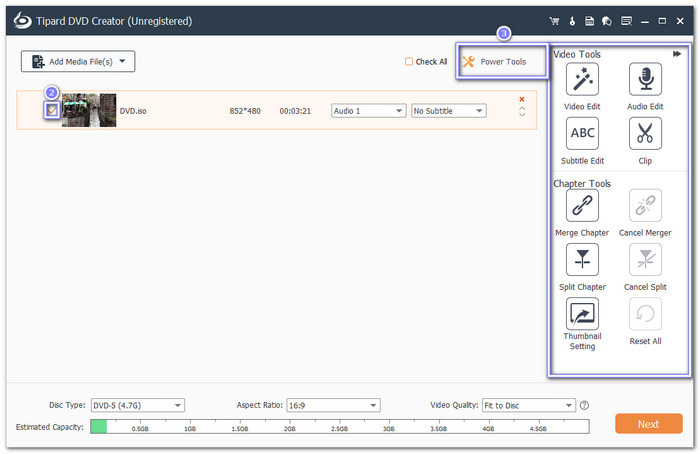Open the Audio Edit tool
Viewport: 700px width, 454px height.
[x=645, y=79]
